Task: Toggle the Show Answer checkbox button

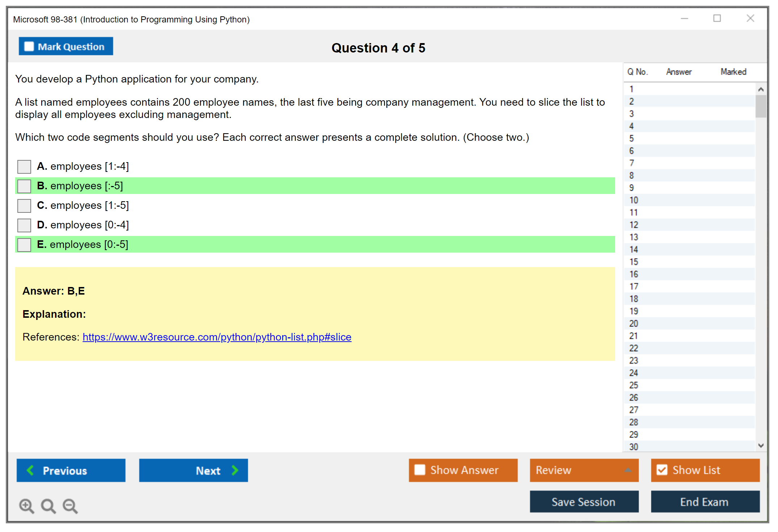Action: click(420, 470)
